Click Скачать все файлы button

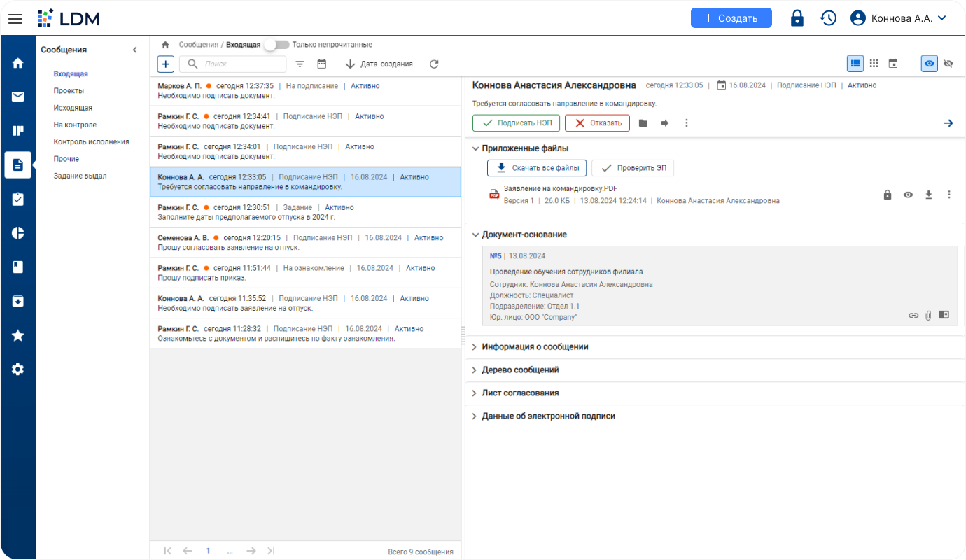click(x=537, y=168)
